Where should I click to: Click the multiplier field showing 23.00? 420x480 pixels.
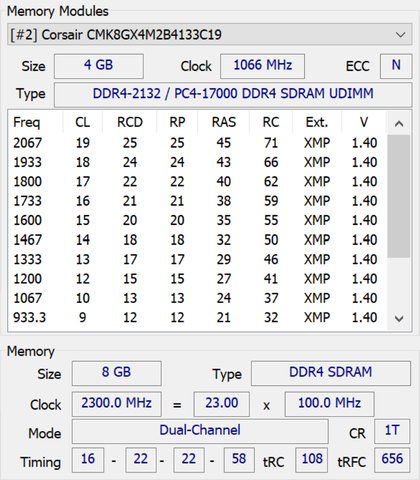tap(222, 404)
